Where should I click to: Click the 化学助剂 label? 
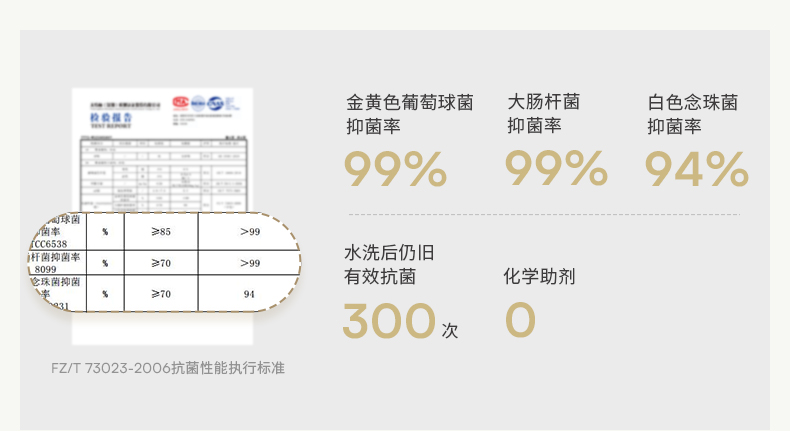539,276
